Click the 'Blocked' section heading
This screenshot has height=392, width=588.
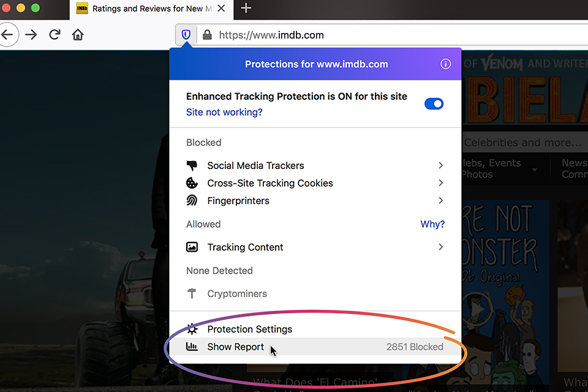[x=203, y=143]
